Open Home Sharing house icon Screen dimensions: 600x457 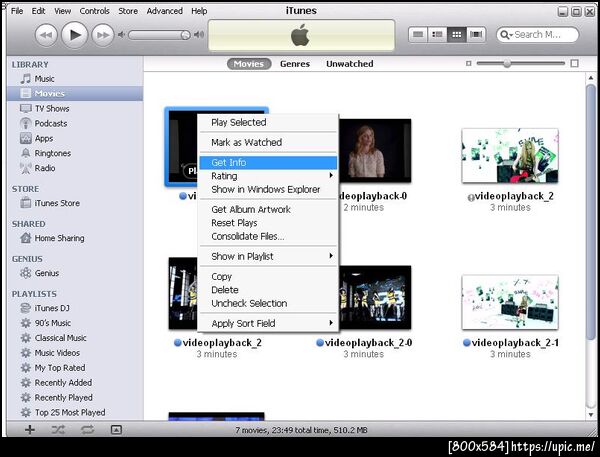(x=26, y=238)
